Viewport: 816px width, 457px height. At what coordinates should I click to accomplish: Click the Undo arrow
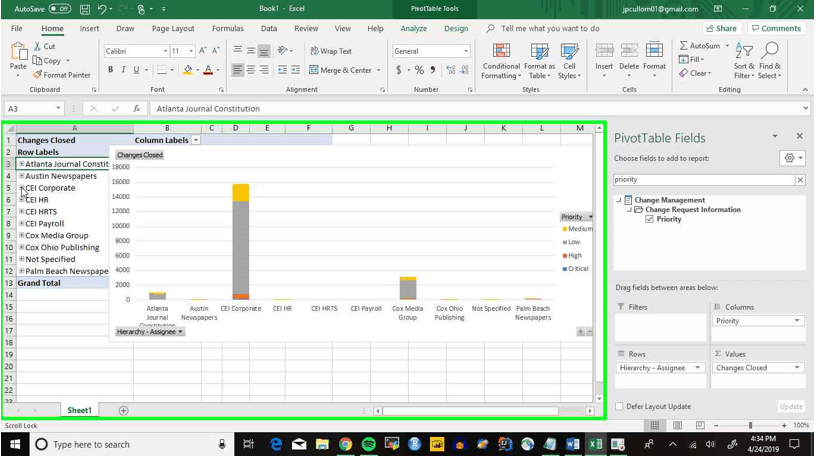click(102, 9)
